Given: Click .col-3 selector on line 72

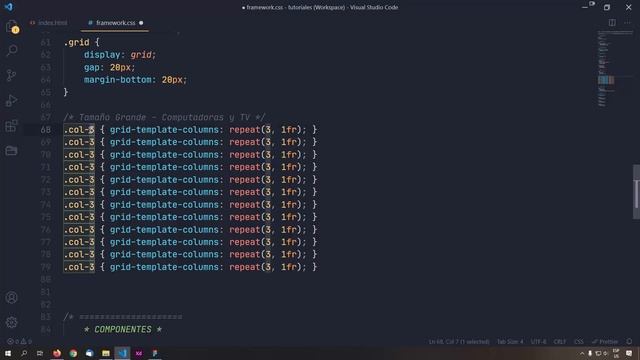Looking at the screenshot, I should click(x=79, y=180).
